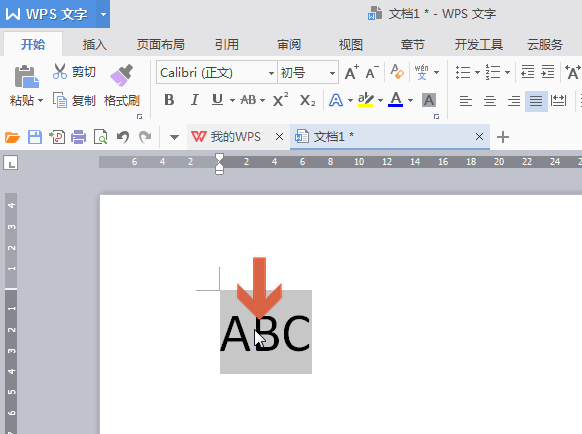
Task: Open the 初号 font size dropdown
Action: click(x=332, y=73)
